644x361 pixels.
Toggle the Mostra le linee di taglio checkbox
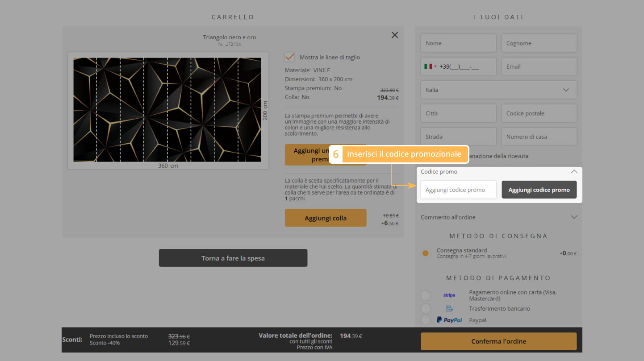pos(290,57)
